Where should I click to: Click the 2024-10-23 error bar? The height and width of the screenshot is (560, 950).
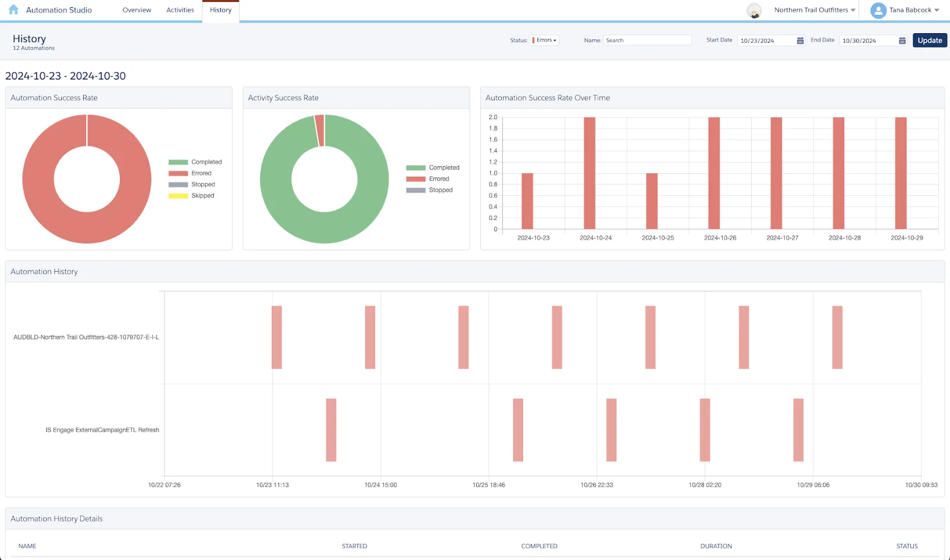[527, 201]
